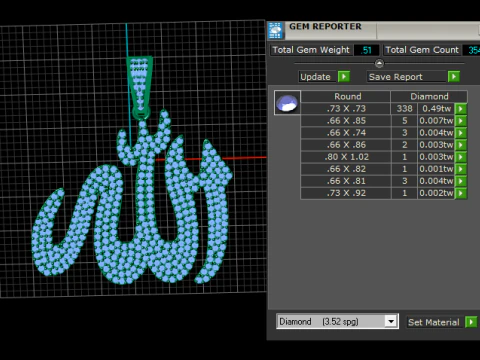Select the .73 X .92 size cell

coord(346,193)
